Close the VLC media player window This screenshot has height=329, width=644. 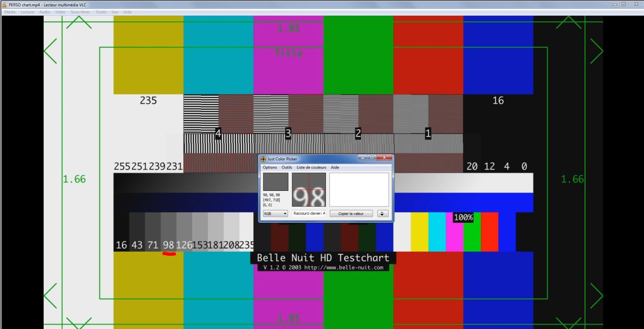click(636, 4)
